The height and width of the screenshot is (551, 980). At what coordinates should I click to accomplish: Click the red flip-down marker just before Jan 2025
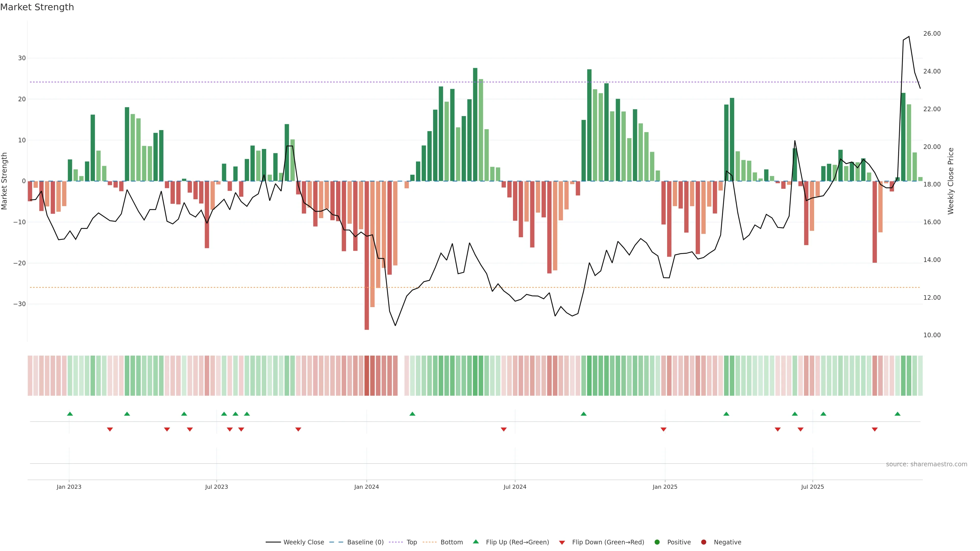pyautogui.click(x=664, y=429)
